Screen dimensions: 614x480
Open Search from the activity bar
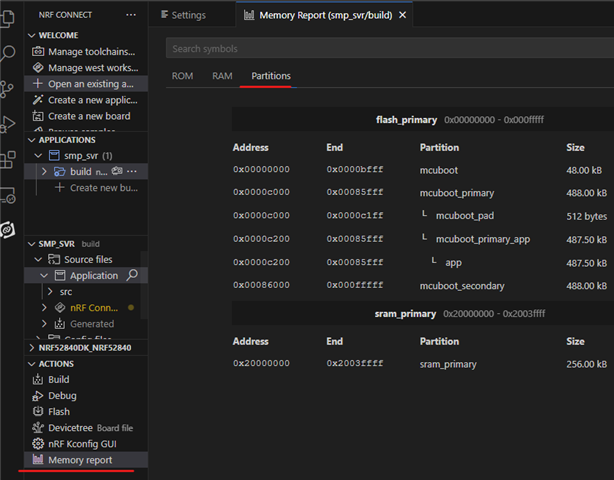(x=8, y=53)
